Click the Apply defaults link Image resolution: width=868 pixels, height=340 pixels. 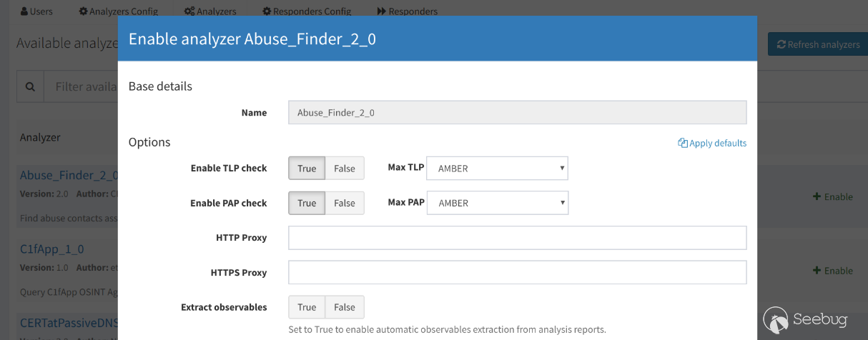pyautogui.click(x=717, y=143)
